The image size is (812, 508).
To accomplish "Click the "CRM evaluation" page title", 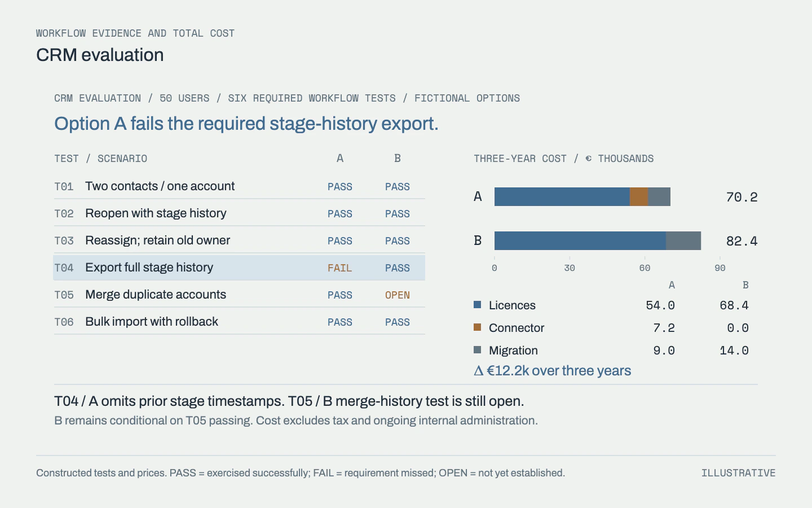I will tap(100, 55).
